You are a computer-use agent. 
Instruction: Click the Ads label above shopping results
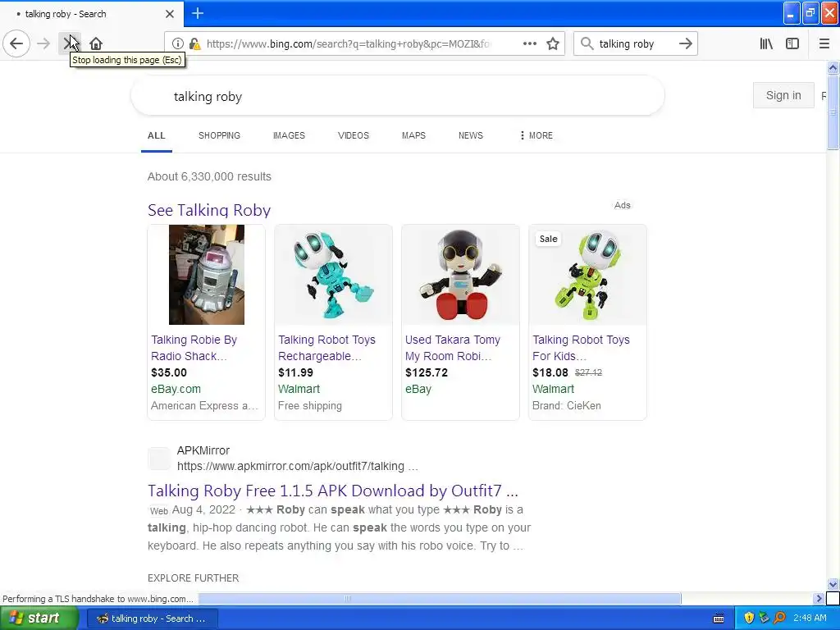(622, 205)
